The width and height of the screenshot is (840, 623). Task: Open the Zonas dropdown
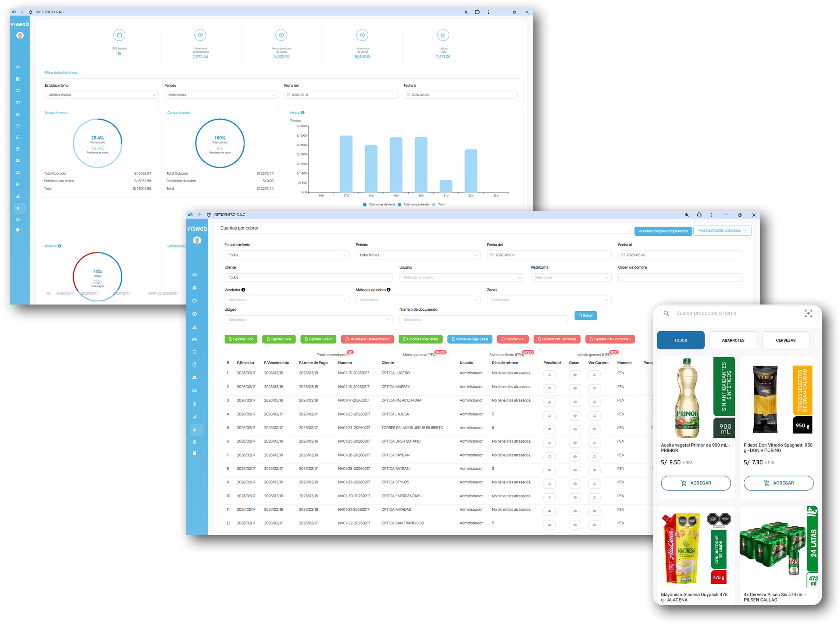pyautogui.click(x=549, y=300)
